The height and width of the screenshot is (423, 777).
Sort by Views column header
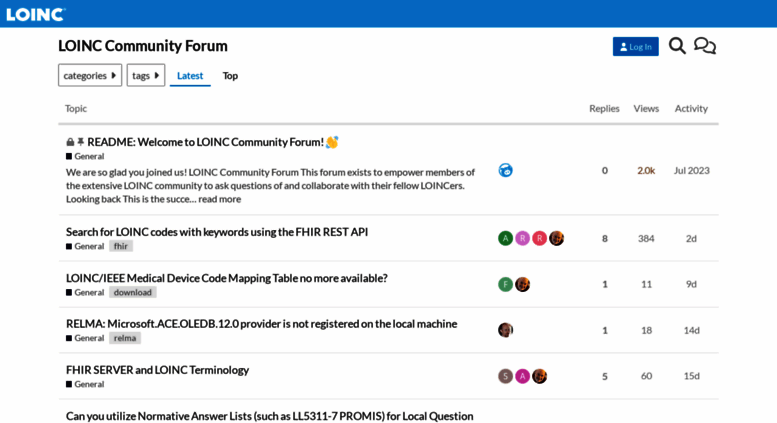point(646,108)
